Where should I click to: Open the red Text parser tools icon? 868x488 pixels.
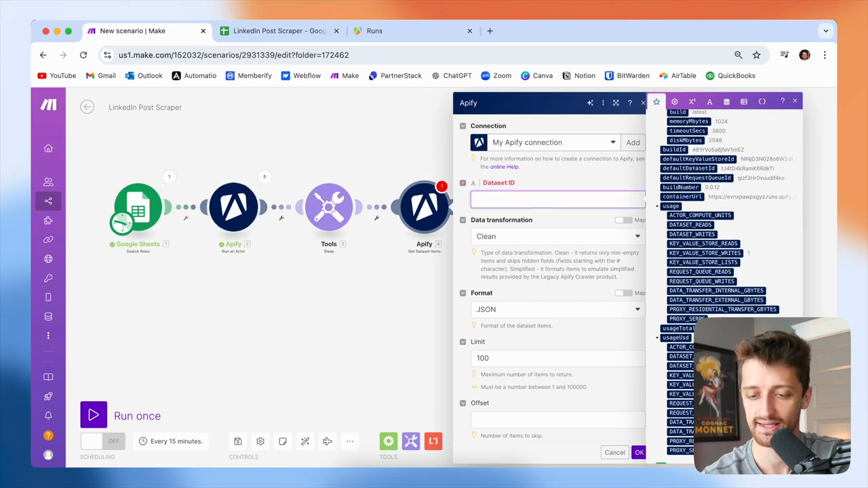pyautogui.click(x=433, y=441)
